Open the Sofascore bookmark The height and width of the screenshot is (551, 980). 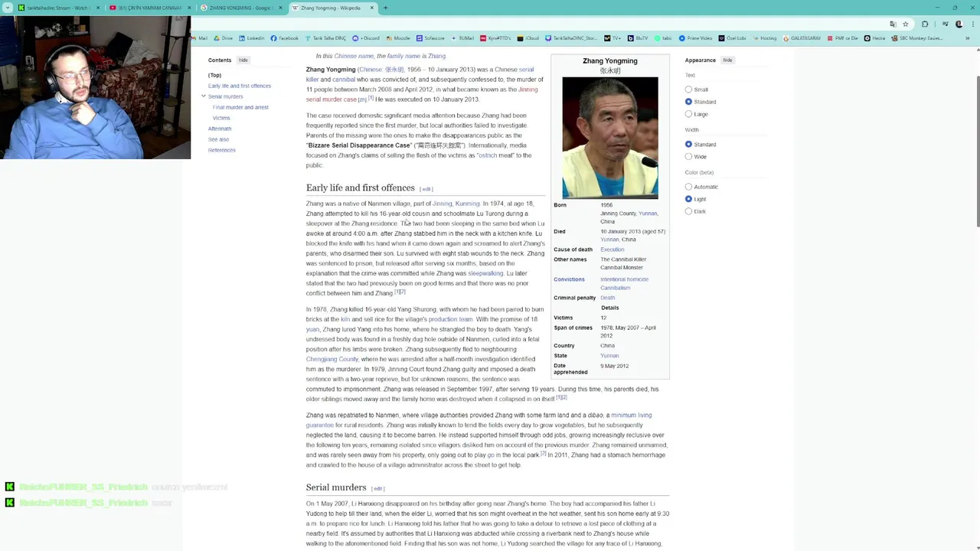tap(430, 38)
